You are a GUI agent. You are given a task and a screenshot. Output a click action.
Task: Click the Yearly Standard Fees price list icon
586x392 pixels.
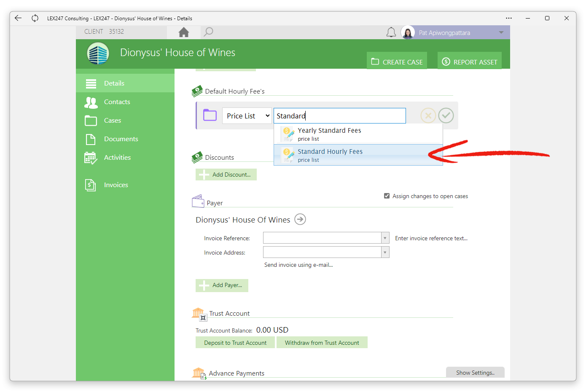[288, 134]
